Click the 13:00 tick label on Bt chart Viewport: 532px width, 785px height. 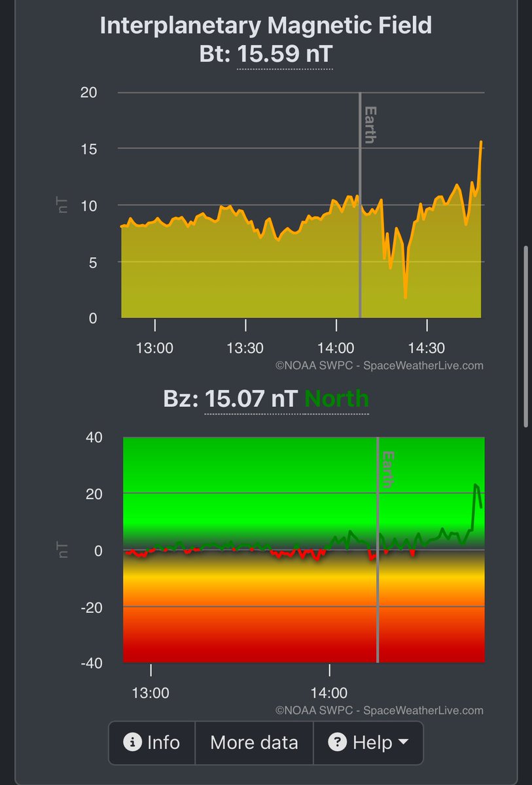pyautogui.click(x=155, y=348)
